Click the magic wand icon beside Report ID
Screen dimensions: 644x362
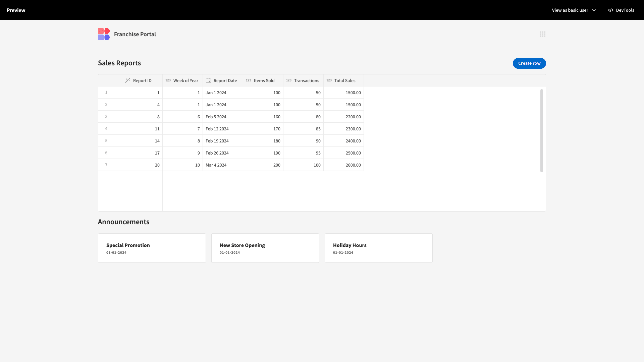(x=127, y=80)
